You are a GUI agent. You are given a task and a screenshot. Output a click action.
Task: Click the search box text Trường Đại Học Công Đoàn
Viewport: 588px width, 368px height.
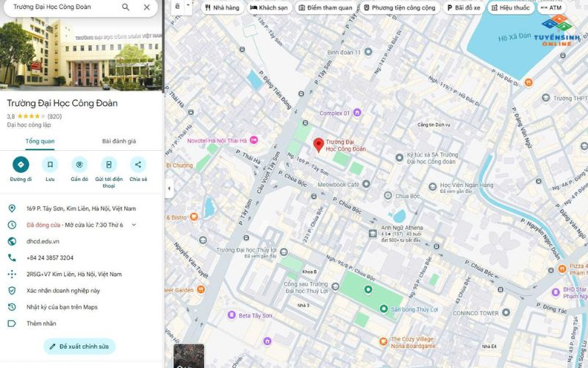[52, 7]
